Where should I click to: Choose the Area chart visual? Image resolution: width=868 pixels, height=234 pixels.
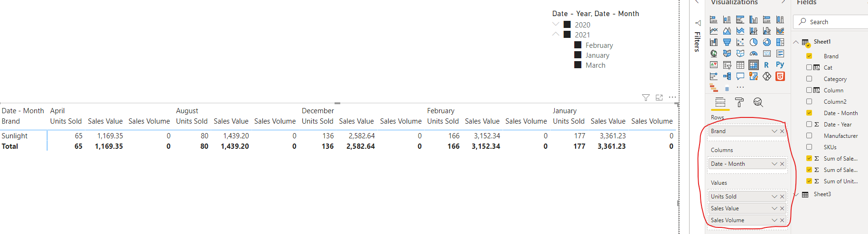point(727,31)
